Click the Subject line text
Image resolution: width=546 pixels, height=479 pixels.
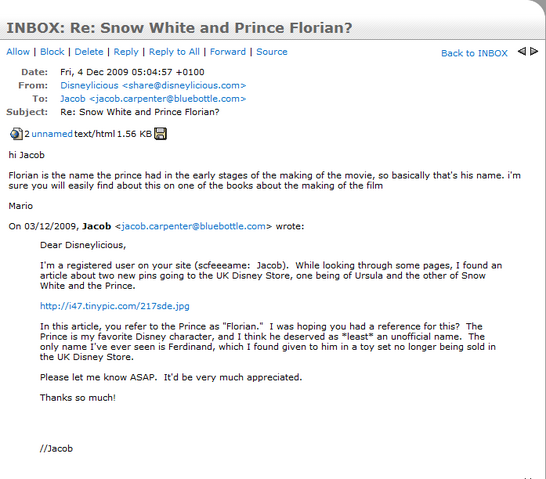140,112
